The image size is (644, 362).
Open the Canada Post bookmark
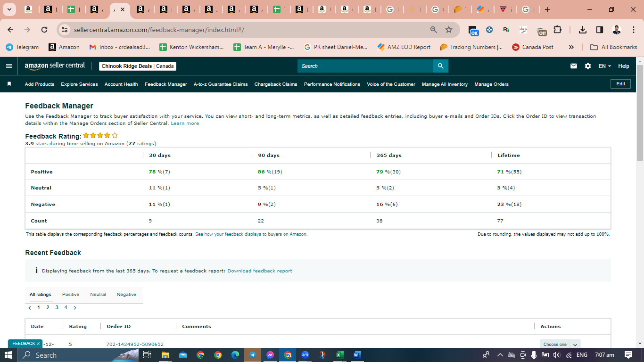(x=533, y=47)
